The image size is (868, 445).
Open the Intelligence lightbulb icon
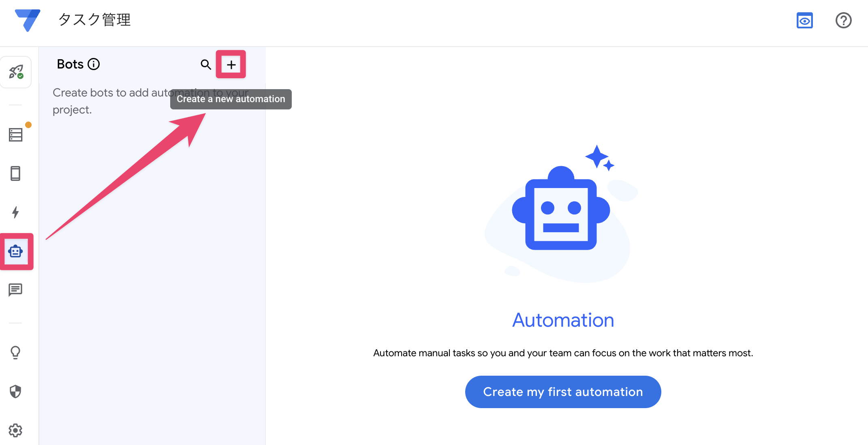click(15, 352)
